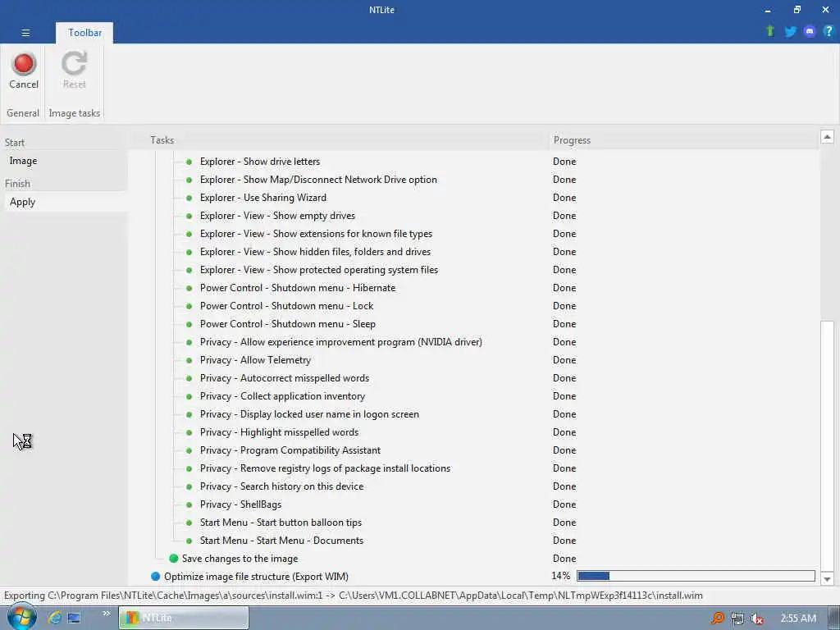Click the scrollbar up arrow

click(x=827, y=137)
